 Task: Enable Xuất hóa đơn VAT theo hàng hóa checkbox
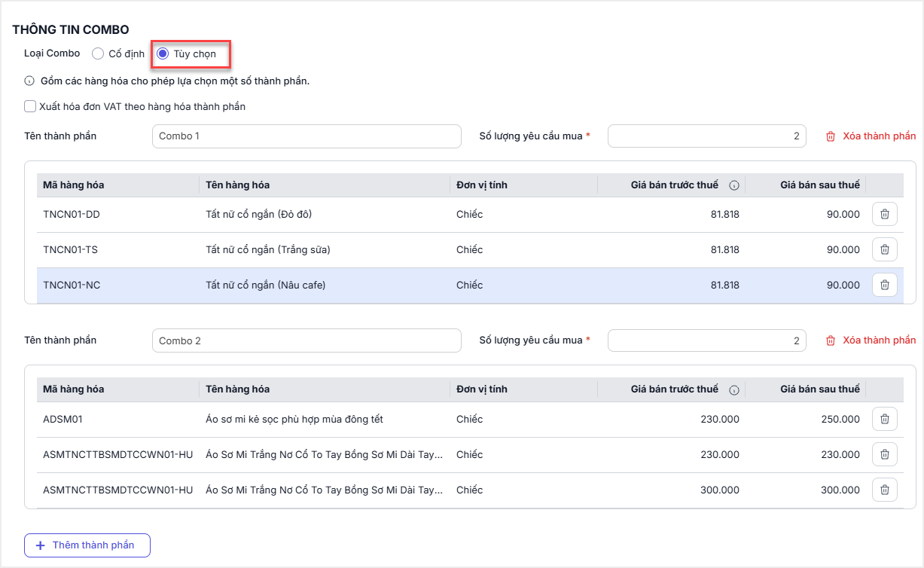[30, 107]
